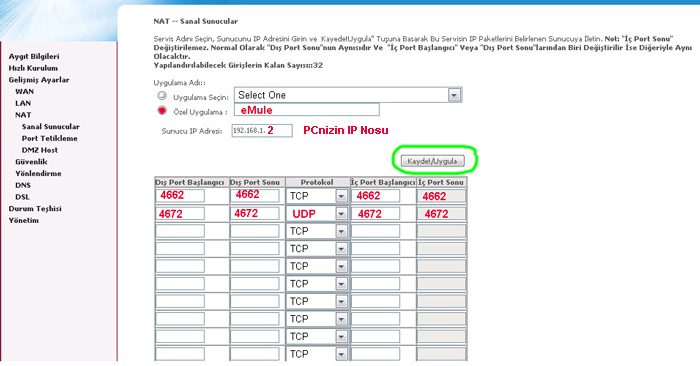This screenshot has width=700, height=366.
Task: Open the fourth row protocol dropdown
Action: coord(317,249)
